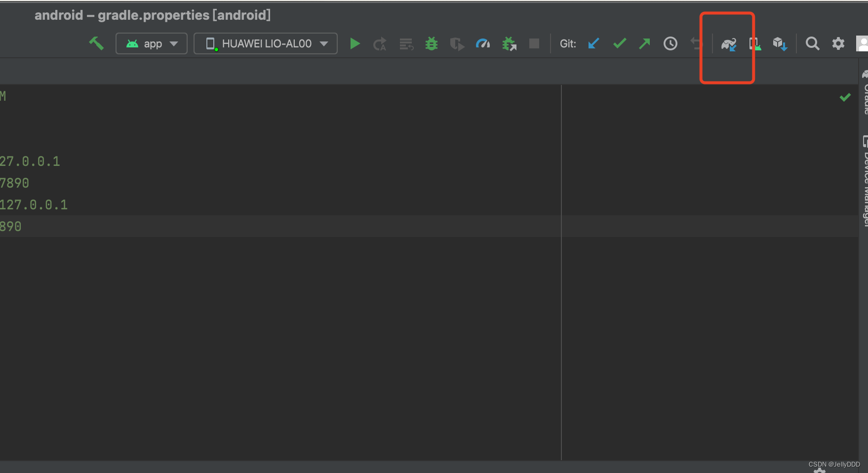Open IDE settings gear icon
This screenshot has width=868, height=473.
tap(838, 43)
